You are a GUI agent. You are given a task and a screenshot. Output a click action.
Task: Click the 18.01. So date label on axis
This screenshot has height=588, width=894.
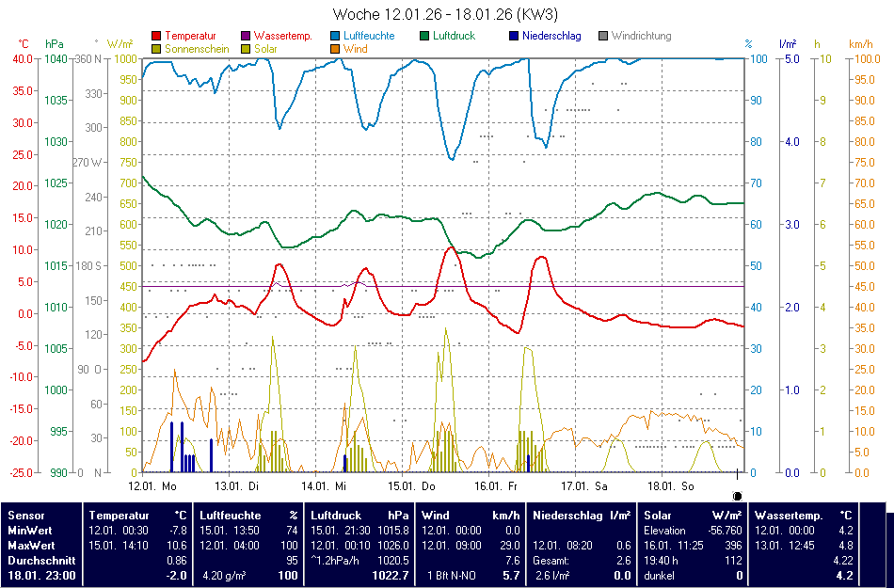pos(674,486)
